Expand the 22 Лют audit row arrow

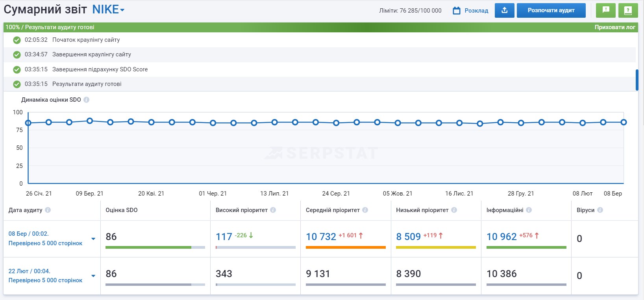[93, 276]
